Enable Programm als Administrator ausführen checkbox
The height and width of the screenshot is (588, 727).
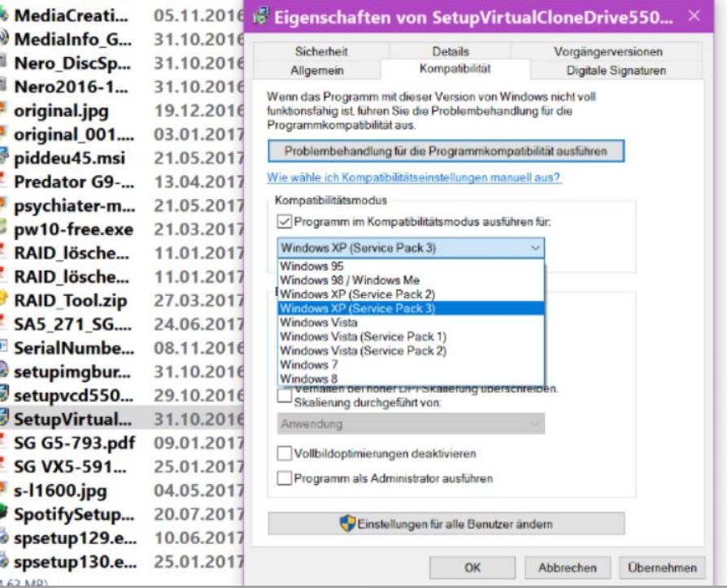pyautogui.click(x=285, y=478)
